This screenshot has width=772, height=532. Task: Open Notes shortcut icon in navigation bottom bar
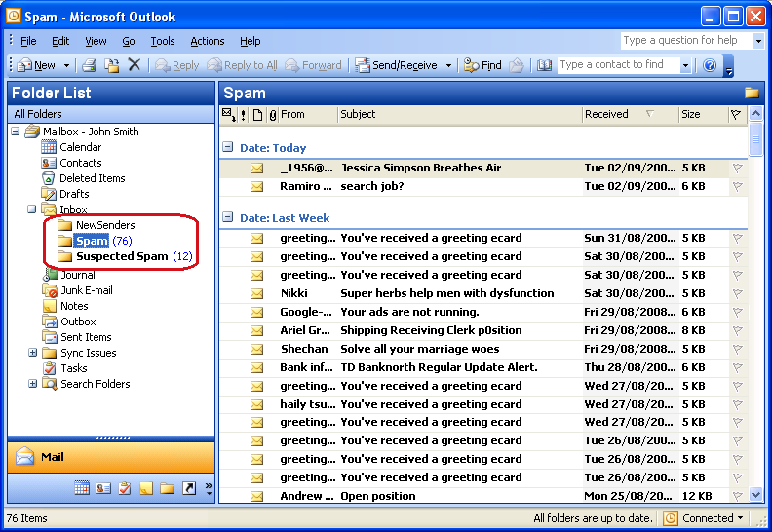(x=146, y=488)
